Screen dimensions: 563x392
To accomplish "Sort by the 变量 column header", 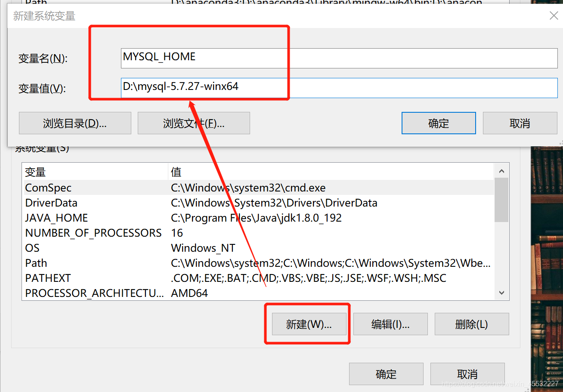I will pos(95,172).
